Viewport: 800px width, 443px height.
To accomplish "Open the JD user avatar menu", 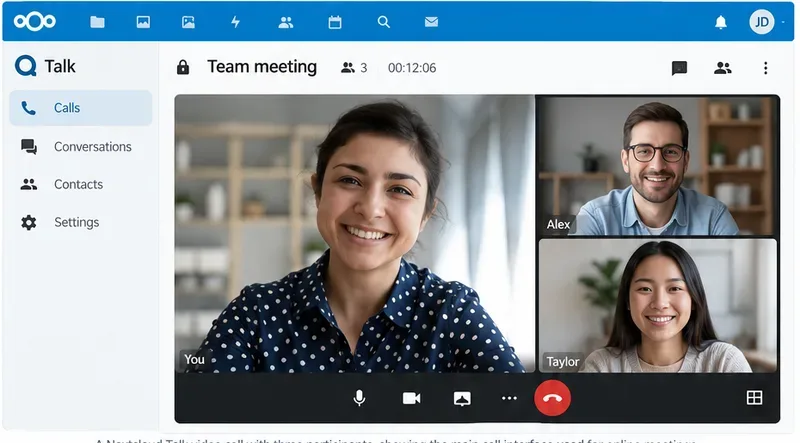I will coord(762,22).
